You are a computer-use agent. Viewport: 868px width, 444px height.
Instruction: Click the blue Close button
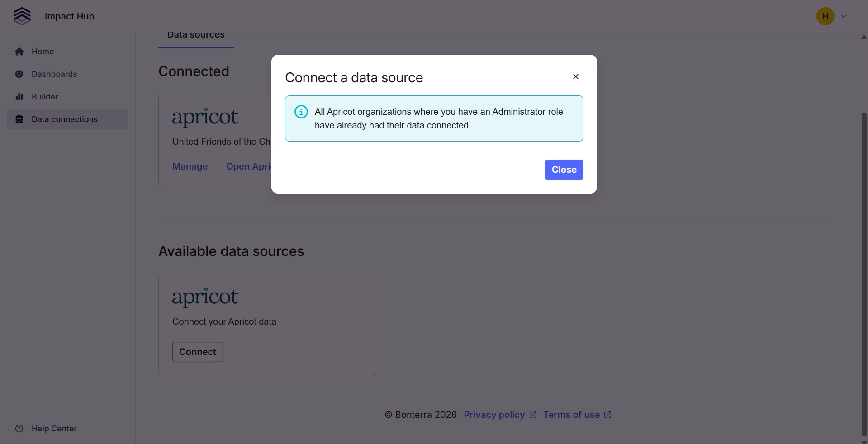[564, 170]
